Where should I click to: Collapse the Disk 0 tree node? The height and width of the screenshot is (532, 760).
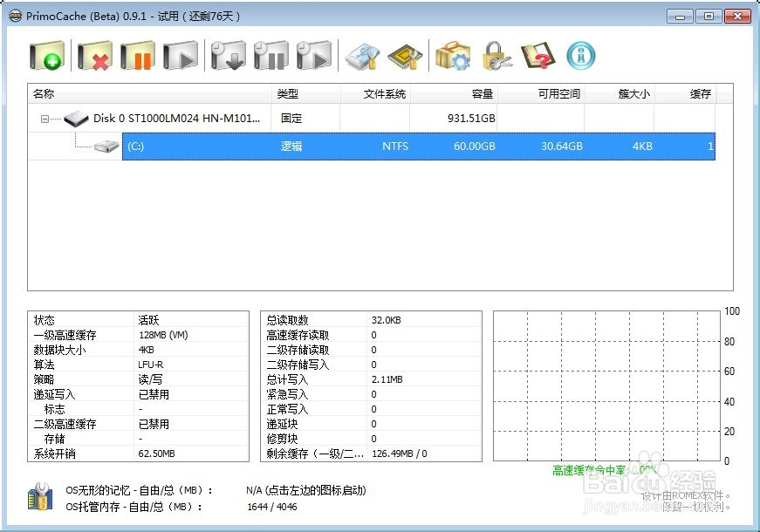45,119
